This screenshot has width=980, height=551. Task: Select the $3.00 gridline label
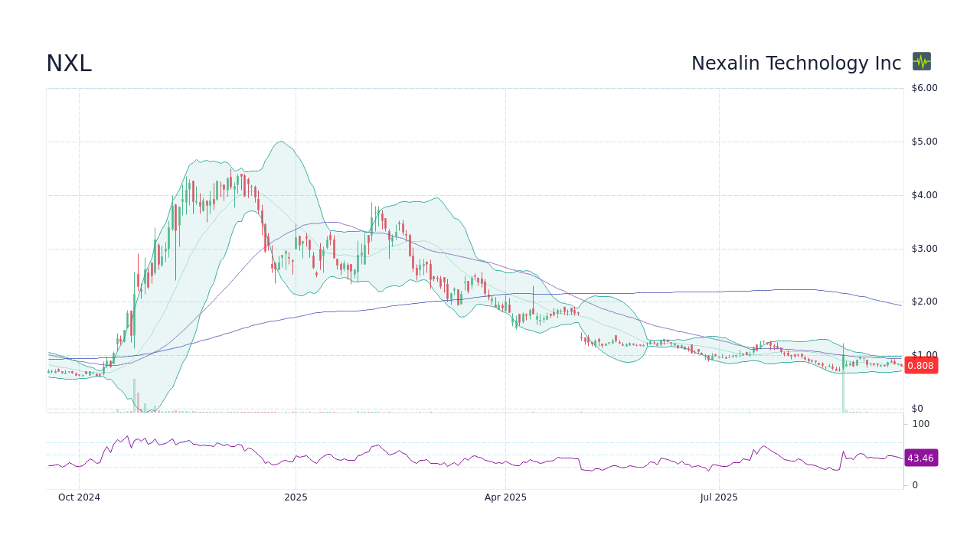[923, 248]
